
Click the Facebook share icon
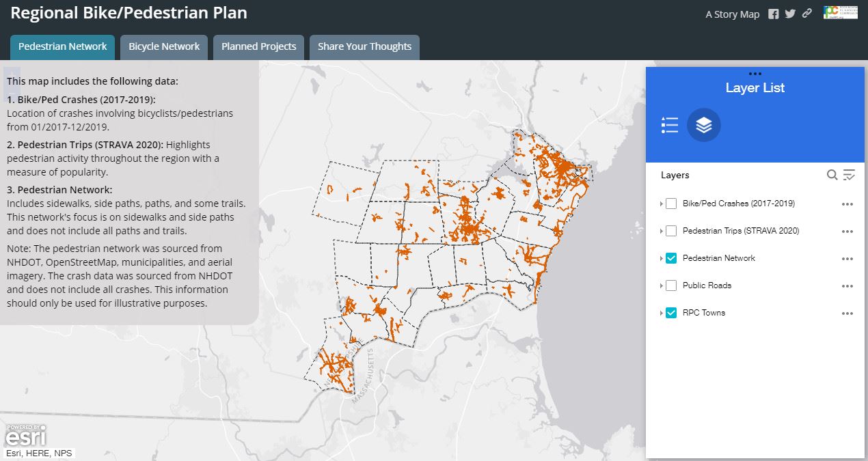[773, 14]
